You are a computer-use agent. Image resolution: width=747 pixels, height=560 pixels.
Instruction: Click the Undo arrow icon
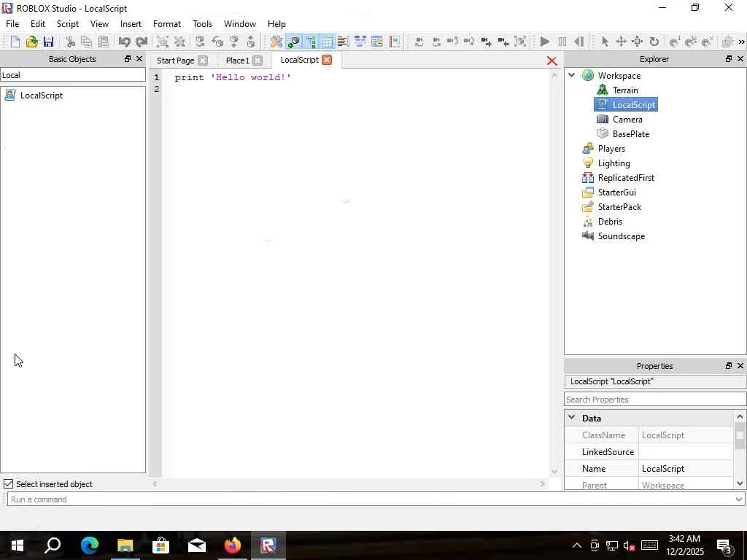tap(124, 42)
